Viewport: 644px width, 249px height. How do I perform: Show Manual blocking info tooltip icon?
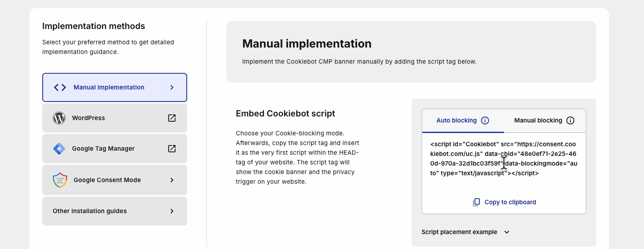click(x=570, y=120)
